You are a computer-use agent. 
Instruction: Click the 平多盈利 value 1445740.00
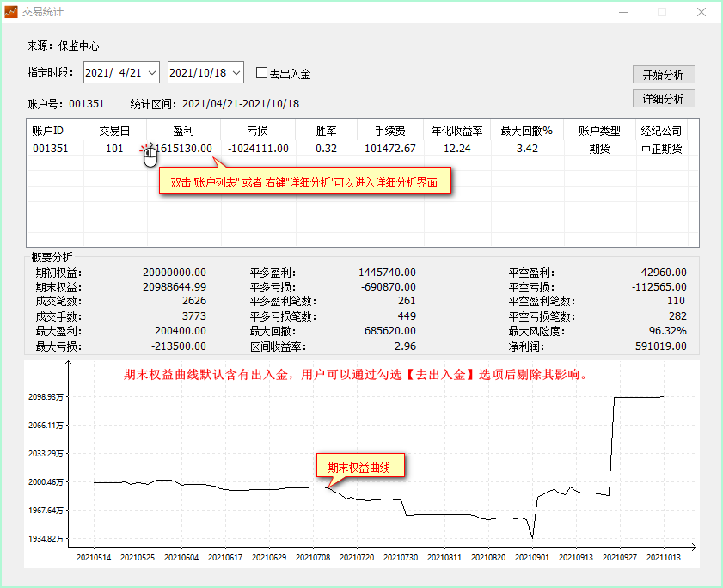[388, 273]
